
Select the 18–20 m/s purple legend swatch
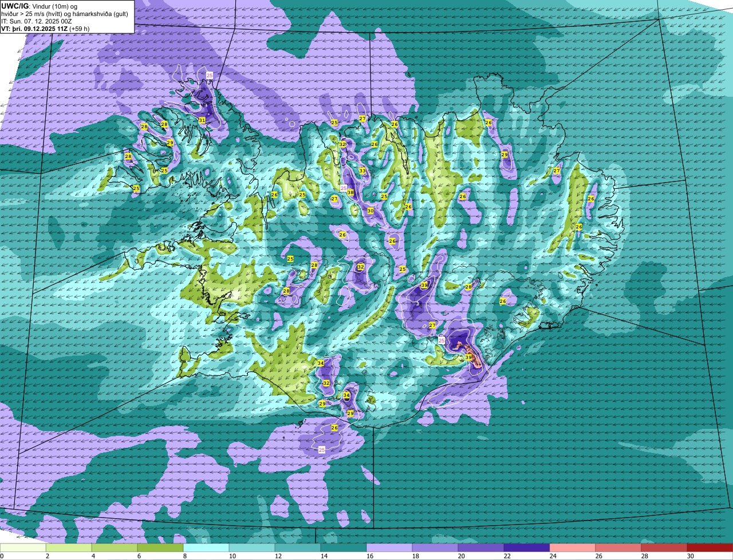coord(435,547)
